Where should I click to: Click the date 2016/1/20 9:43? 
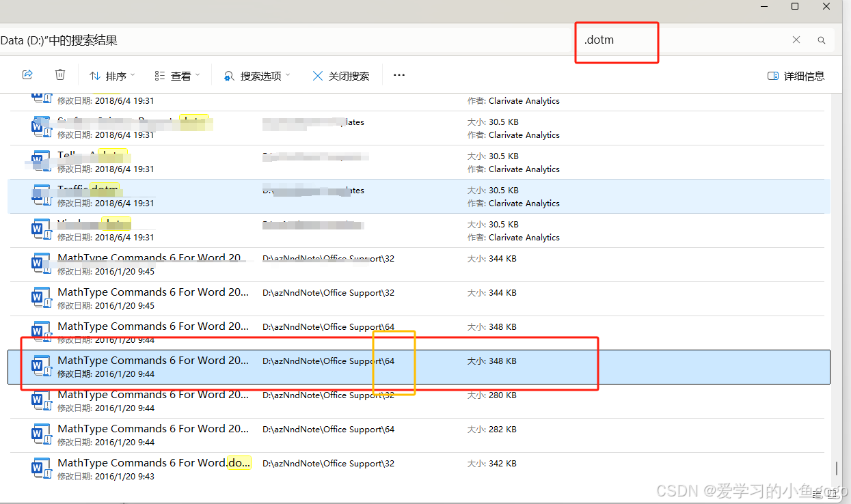(x=124, y=477)
